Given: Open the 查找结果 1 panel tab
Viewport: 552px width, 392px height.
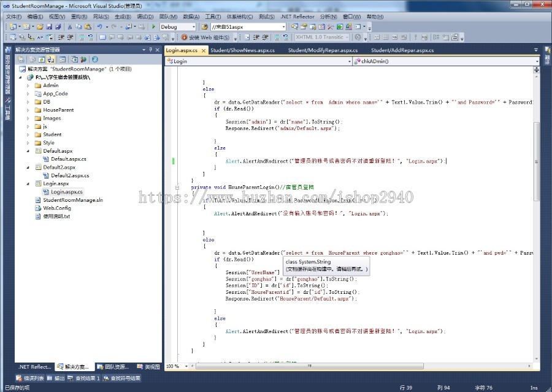Looking at the screenshot, I should (83, 379).
